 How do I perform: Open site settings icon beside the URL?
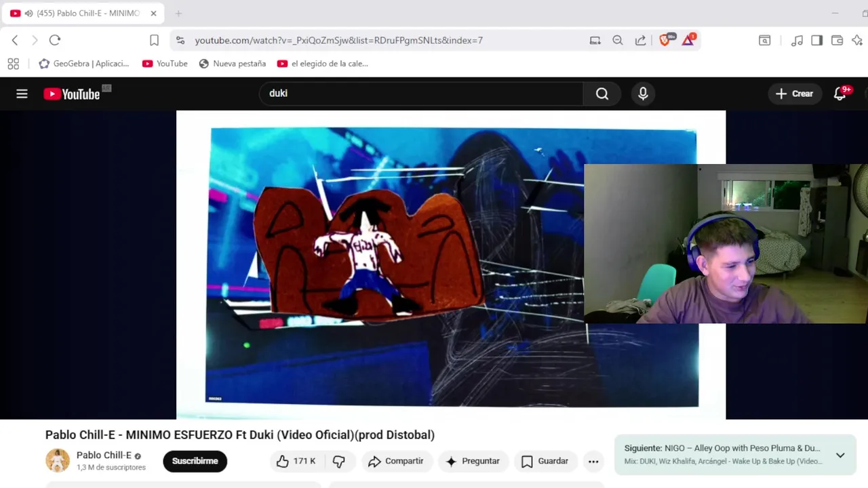[x=180, y=41]
